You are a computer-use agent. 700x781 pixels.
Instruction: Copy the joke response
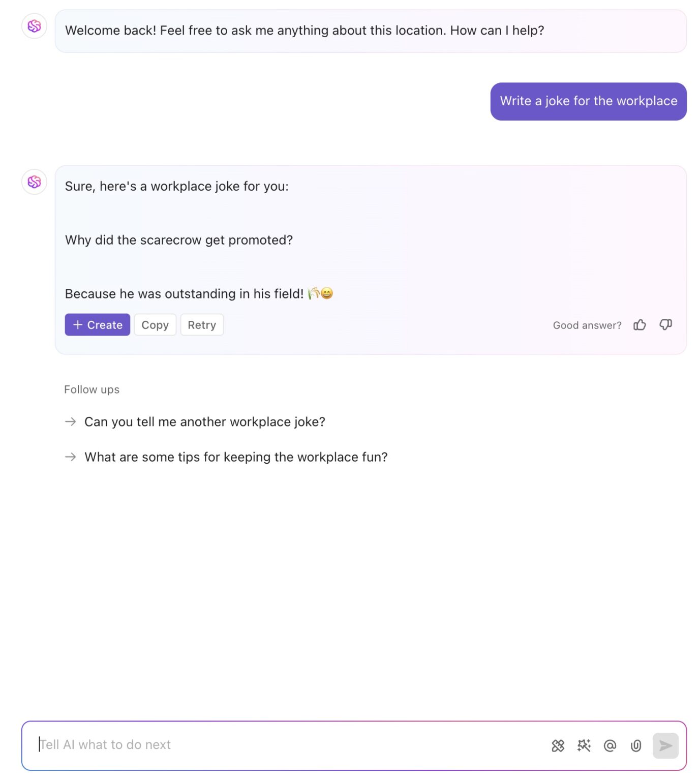(155, 325)
